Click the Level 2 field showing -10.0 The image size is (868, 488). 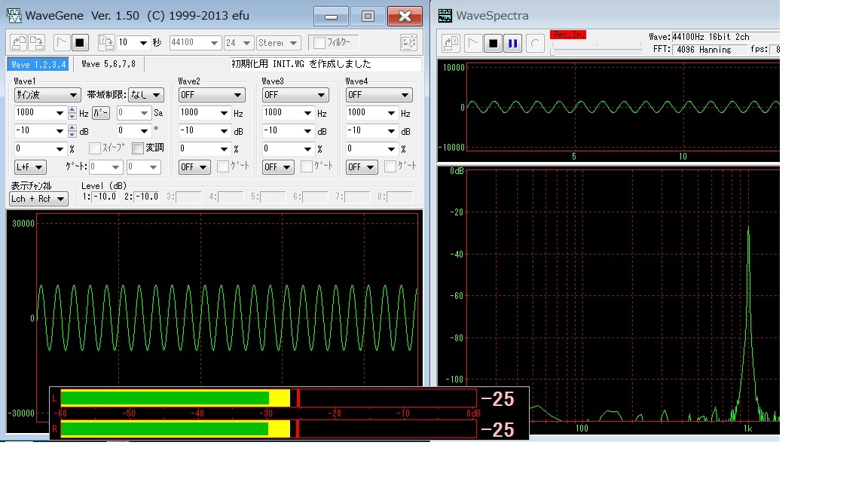pyautogui.click(x=147, y=197)
